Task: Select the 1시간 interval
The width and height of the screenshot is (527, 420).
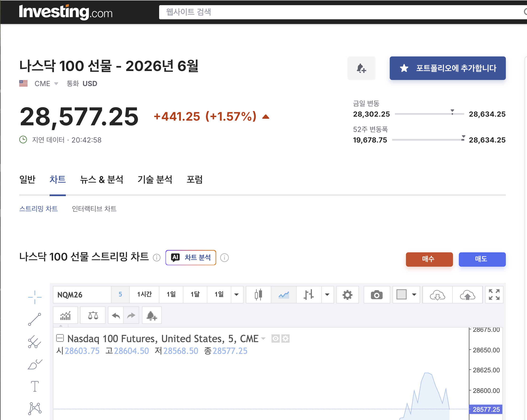Action: 144,294
